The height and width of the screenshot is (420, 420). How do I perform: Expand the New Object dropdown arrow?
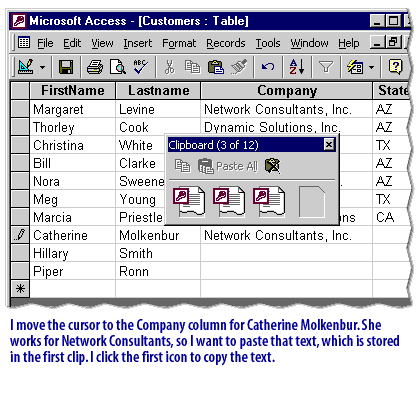[x=371, y=67]
